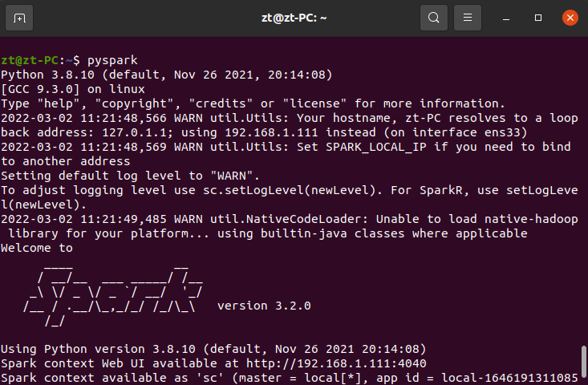
Task: Click the [GCC 9.3.0] on linux line
Action: 73,89
